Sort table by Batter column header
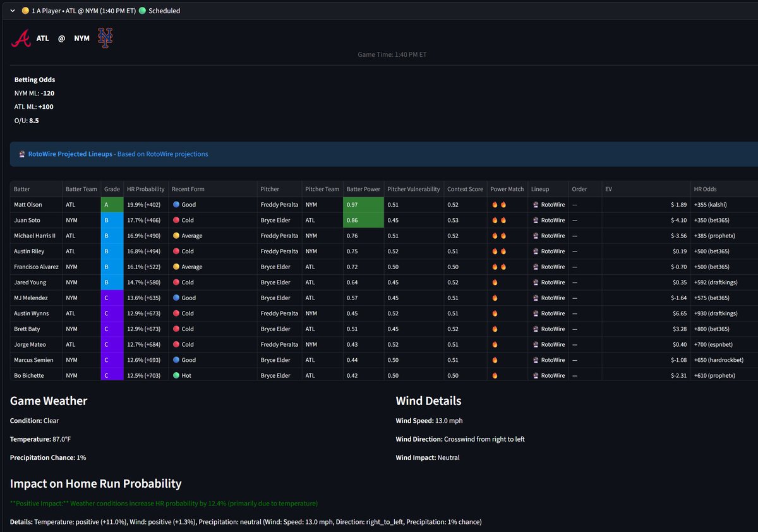The width and height of the screenshot is (758, 532). pyautogui.click(x=36, y=189)
